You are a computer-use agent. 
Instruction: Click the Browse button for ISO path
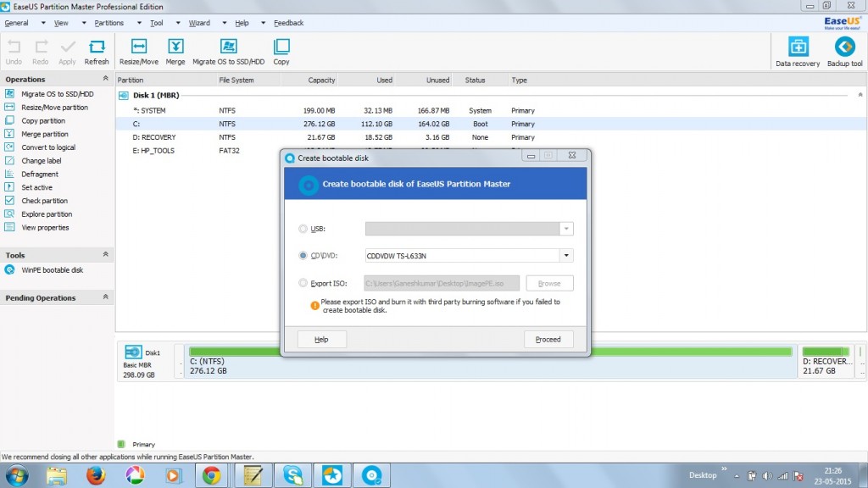click(549, 283)
